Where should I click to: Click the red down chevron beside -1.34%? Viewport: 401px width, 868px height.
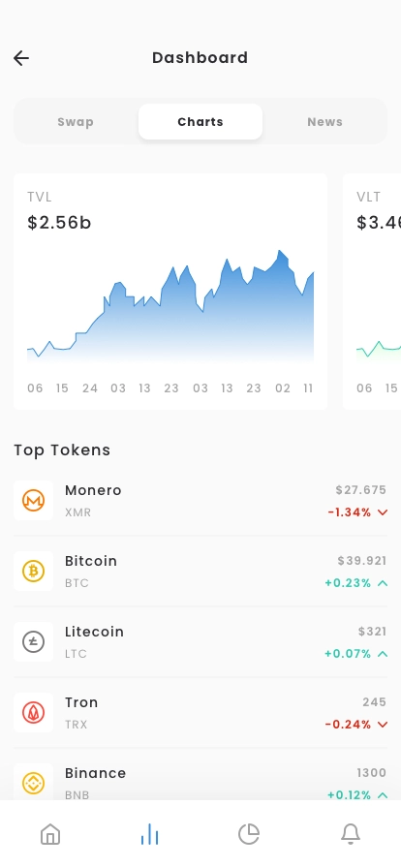[383, 512]
